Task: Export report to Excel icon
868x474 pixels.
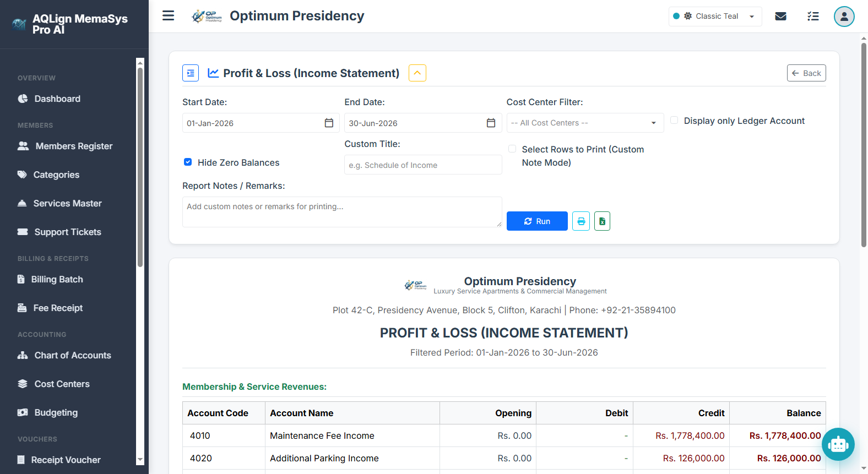Action: pos(602,221)
